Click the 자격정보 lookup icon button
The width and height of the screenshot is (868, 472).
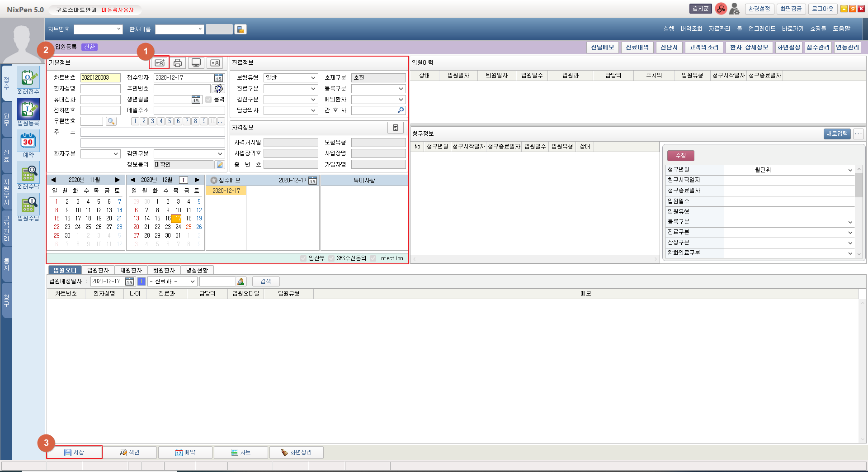(x=395, y=128)
